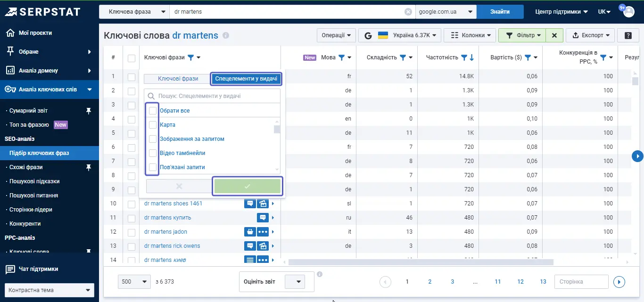Image resolution: width=644 pixels, height=302 pixels.
Task: Open the google.com.ua database dropdown
Action: 446,12
